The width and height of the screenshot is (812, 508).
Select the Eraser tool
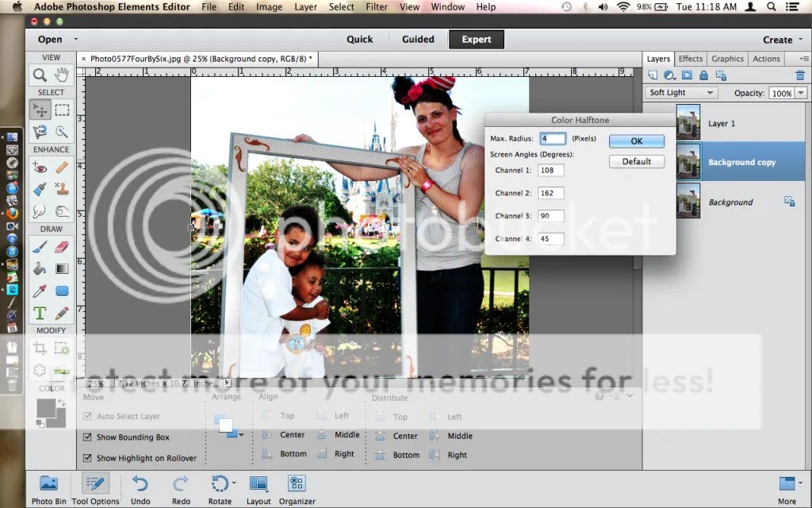pyautogui.click(x=62, y=247)
